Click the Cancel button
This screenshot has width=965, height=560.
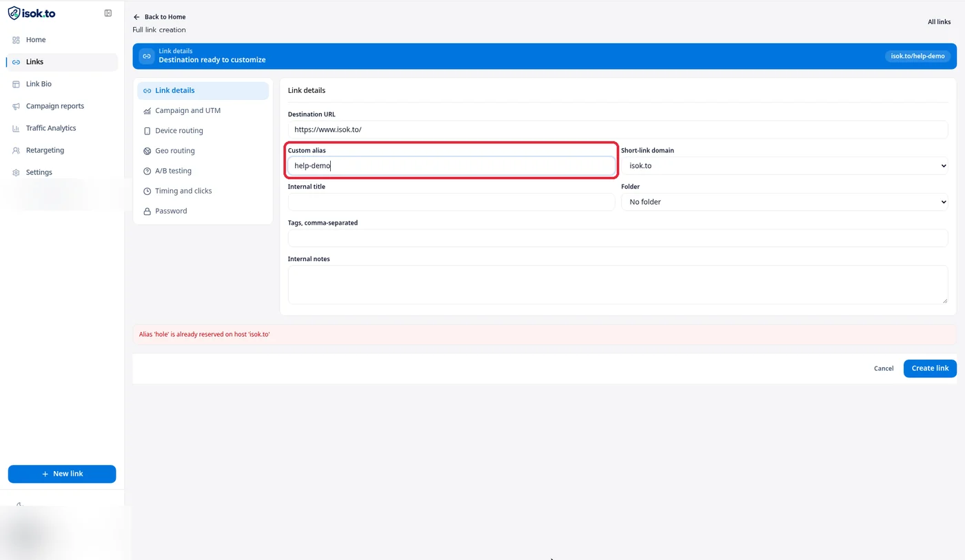tap(884, 369)
